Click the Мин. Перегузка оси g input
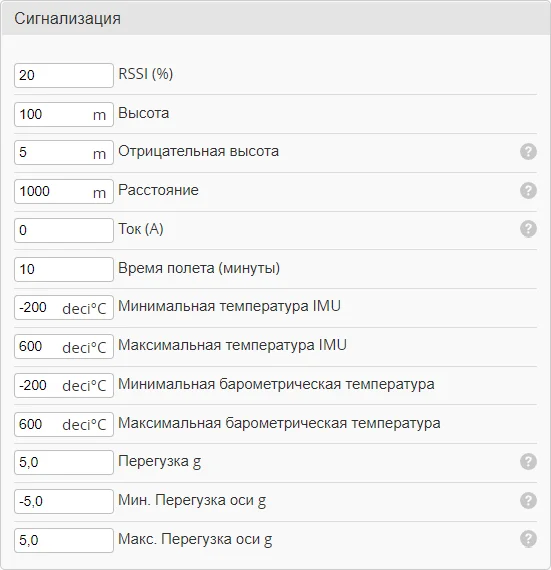The width and height of the screenshot is (551, 570). [64, 501]
